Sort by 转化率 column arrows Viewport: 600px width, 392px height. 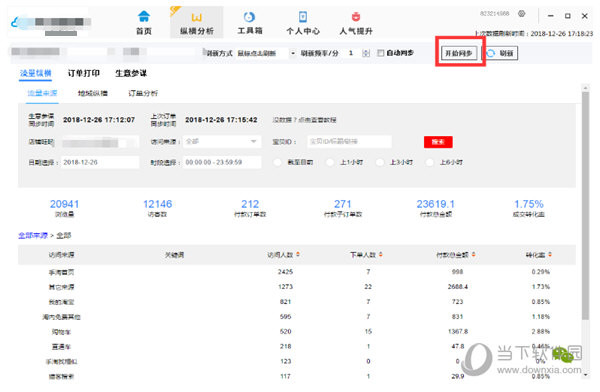pyautogui.click(x=550, y=255)
